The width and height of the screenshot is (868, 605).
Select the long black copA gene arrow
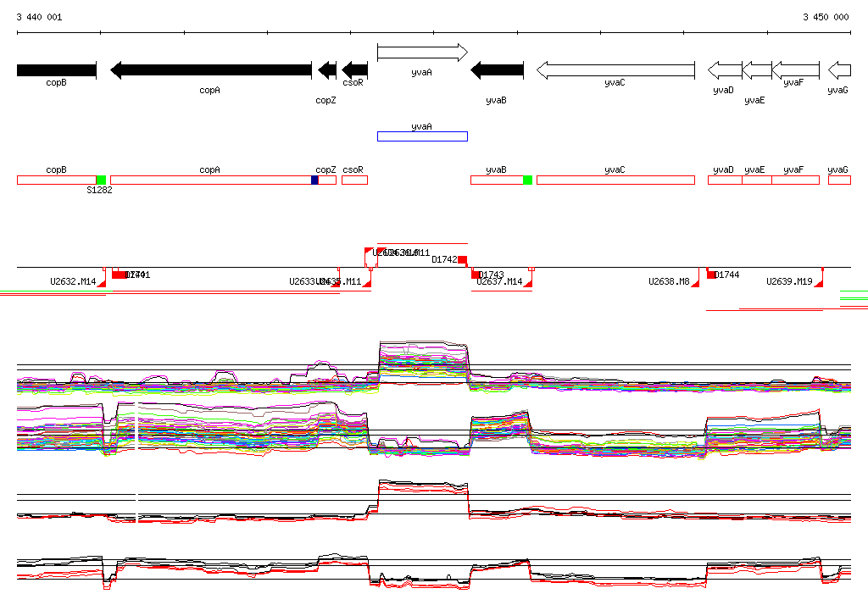(211, 70)
